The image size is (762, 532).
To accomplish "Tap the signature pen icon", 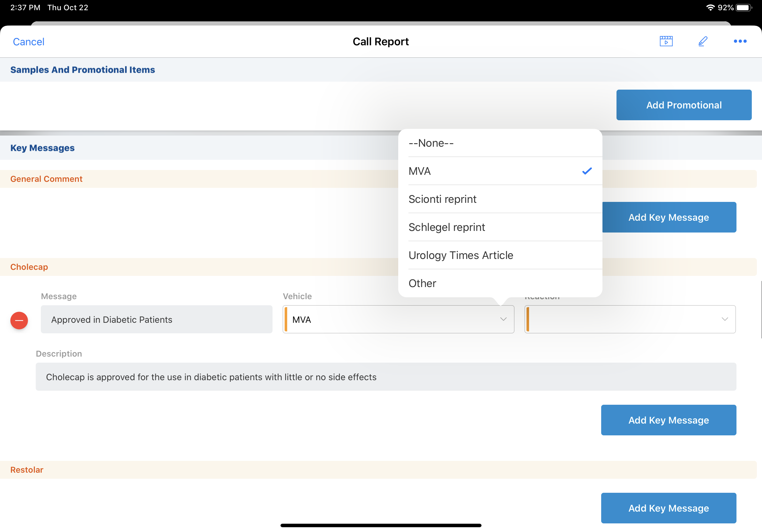I will pyautogui.click(x=703, y=41).
